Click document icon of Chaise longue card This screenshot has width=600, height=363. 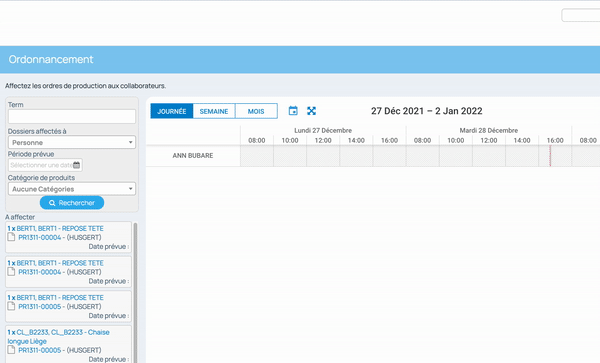(11, 350)
